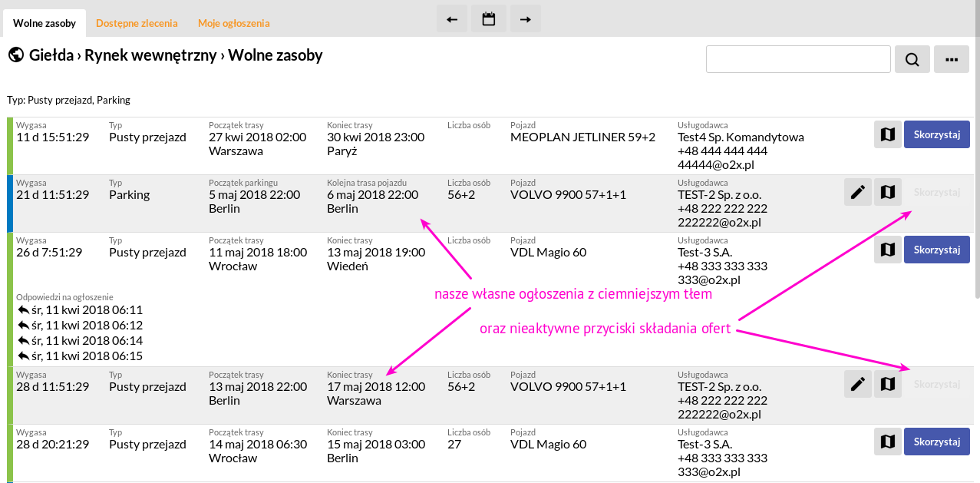Edit the Berlin–Warszawa listing with pencil
Image resolution: width=980 pixels, height=483 pixels.
coord(858,384)
